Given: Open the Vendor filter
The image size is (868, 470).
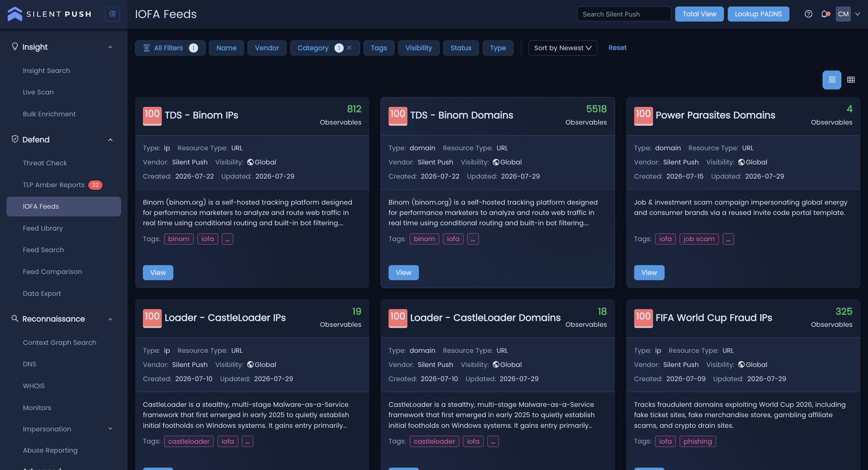Looking at the screenshot, I should (267, 48).
